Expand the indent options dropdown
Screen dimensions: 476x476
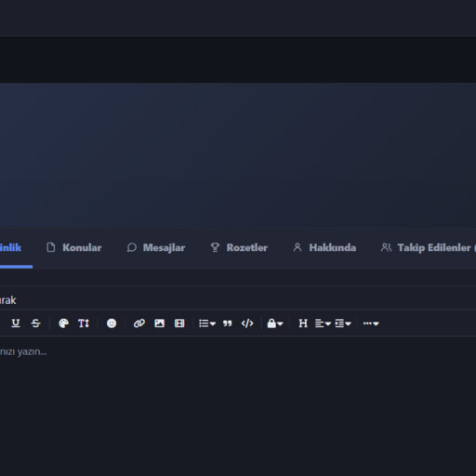pos(343,324)
